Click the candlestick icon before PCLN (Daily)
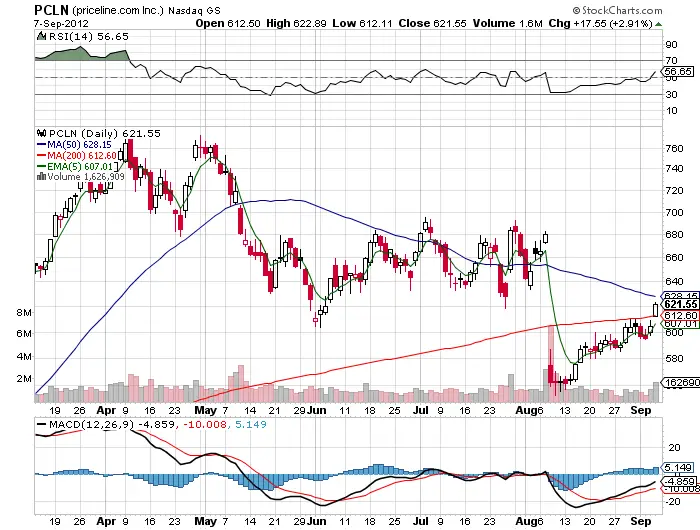 pyautogui.click(x=42, y=133)
